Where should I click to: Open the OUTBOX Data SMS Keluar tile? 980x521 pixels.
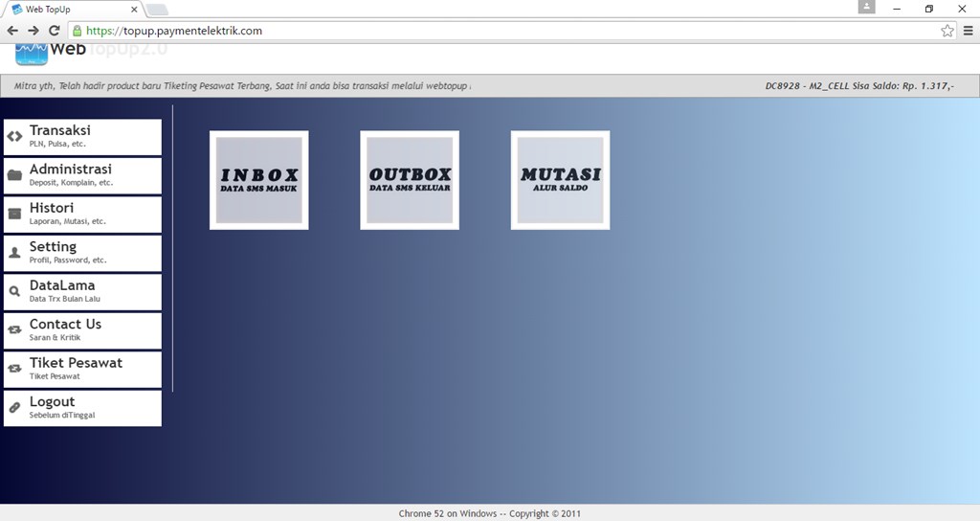pyautogui.click(x=410, y=180)
